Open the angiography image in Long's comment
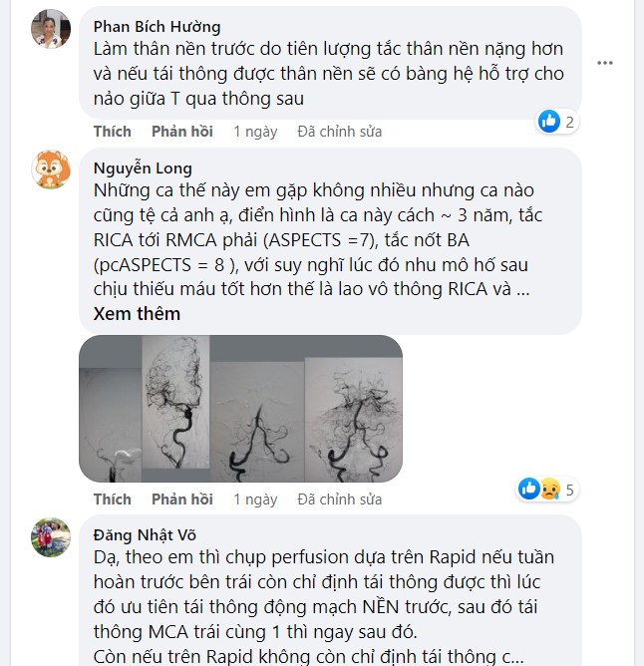Image resolution: width=644 pixels, height=666 pixels. point(240,409)
